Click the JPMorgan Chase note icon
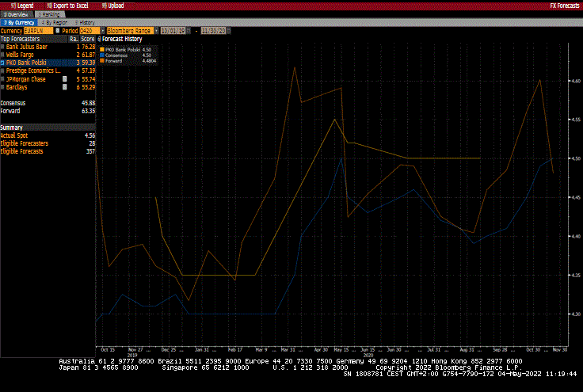Viewport: 583px width, 392px height. pos(64,78)
